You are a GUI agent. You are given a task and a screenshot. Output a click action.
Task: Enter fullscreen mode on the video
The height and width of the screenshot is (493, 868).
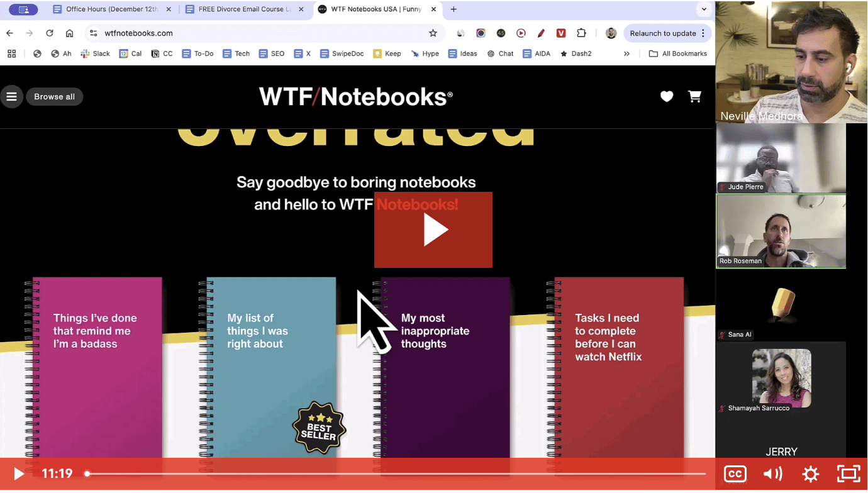click(849, 474)
